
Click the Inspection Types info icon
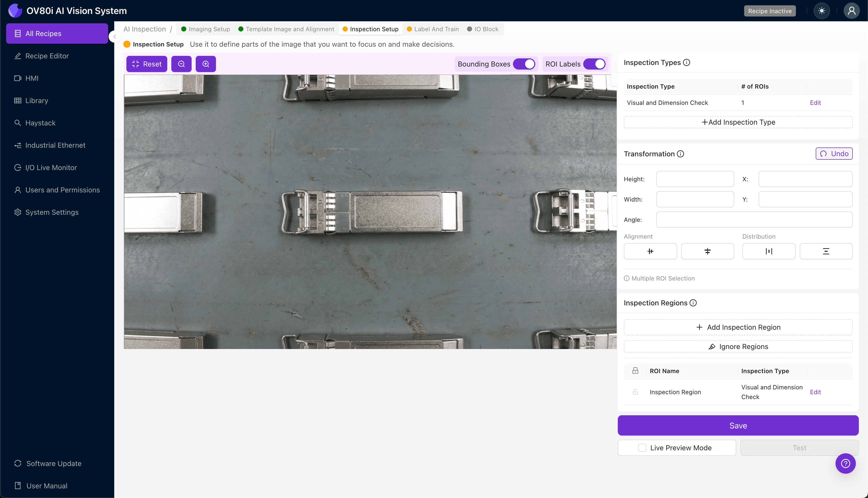(x=686, y=63)
